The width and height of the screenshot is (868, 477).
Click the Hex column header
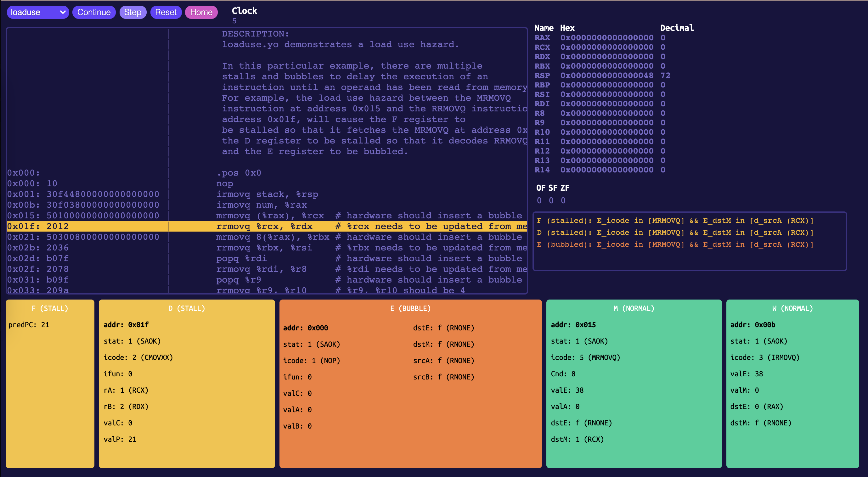click(x=567, y=28)
